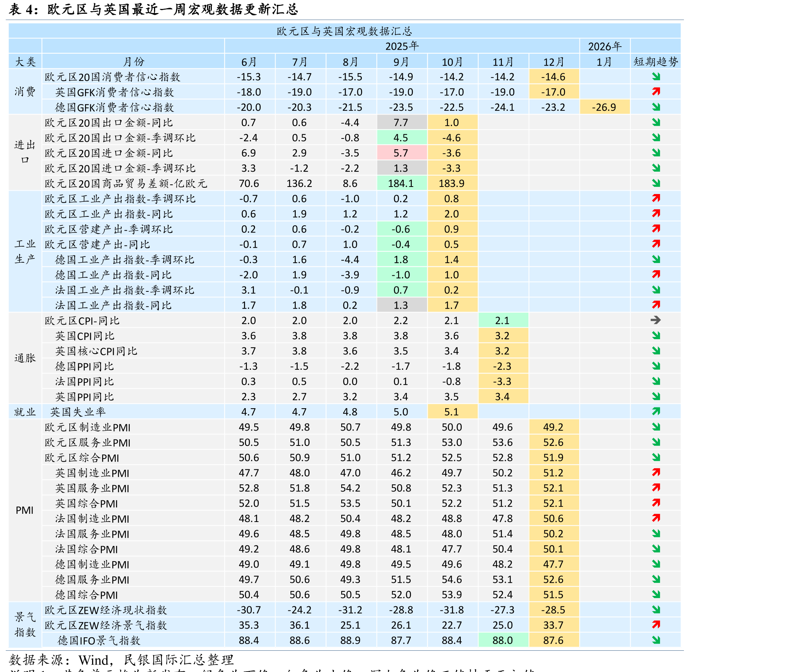
Task: Click the 2026年 year header
Action: click(x=605, y=46)
